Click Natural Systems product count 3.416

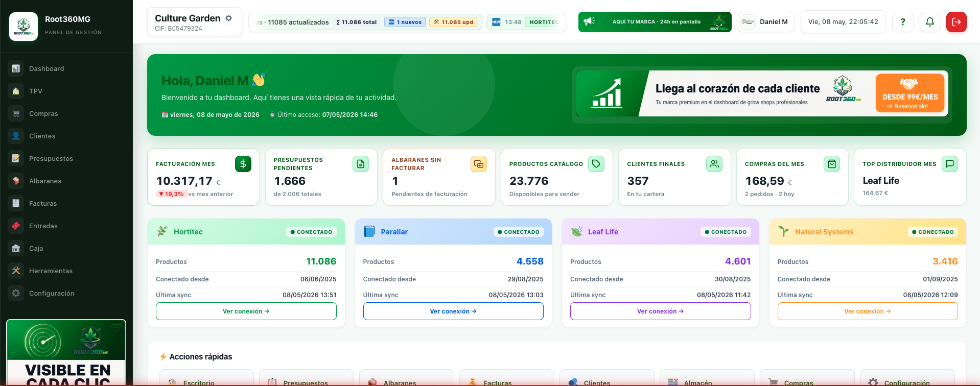pyautogui.click(x=945, y=261)
